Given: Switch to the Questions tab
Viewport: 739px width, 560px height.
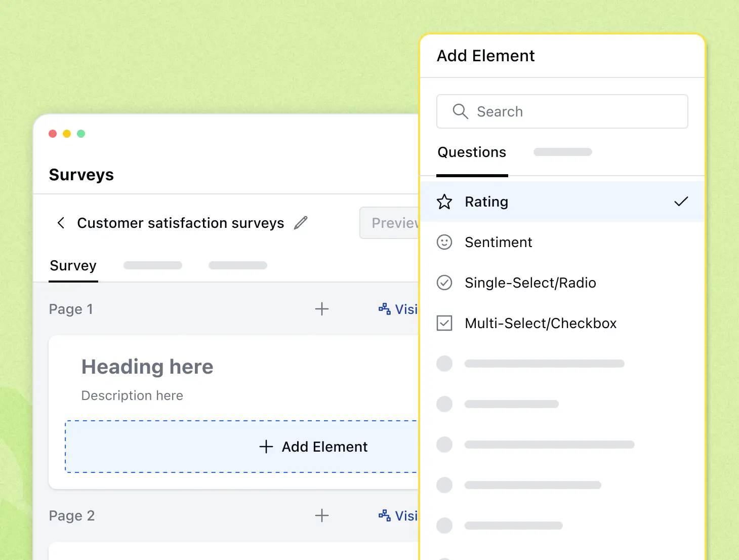Looking at the screenshot, I should (x=472, y=152).
